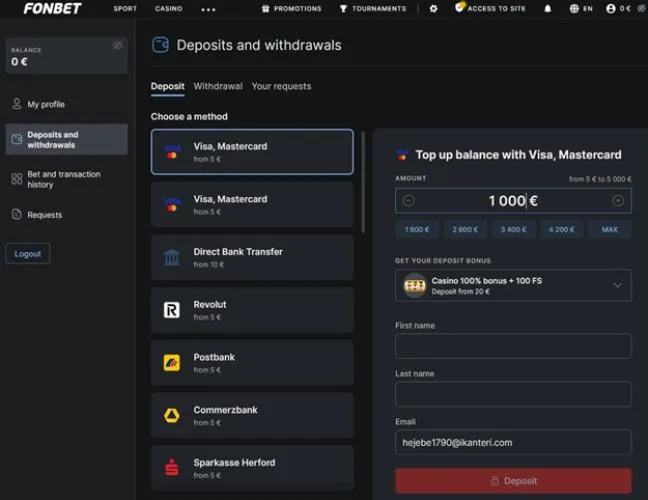Set amount to MAX

[x=610, y=229]
